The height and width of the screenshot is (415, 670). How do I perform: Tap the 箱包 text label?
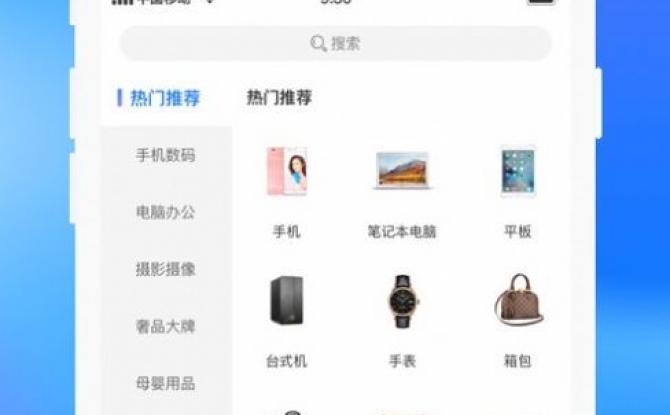[518, 362]
